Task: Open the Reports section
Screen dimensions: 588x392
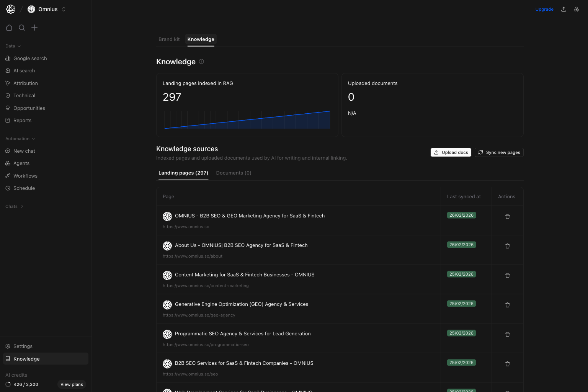Action: click(23, 120)
